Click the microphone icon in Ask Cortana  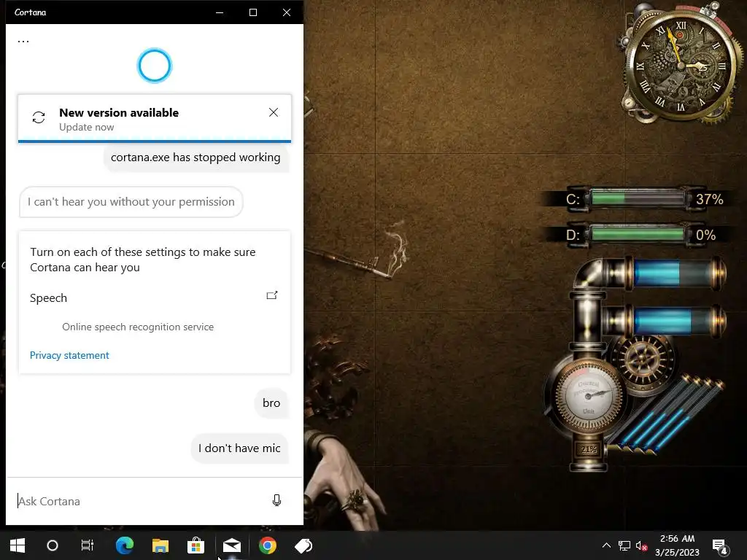click(x=276, y=500)
